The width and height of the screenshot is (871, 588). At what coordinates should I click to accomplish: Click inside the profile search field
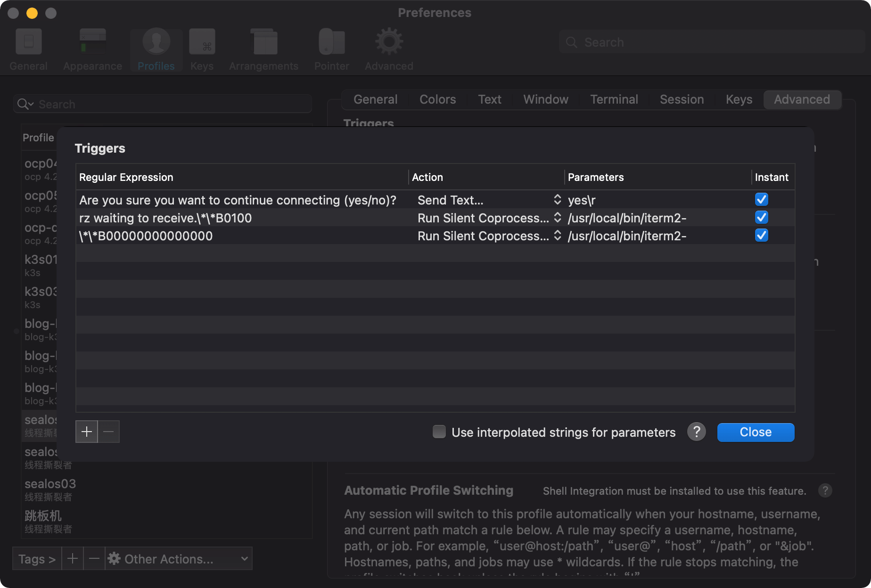point(141,104)
